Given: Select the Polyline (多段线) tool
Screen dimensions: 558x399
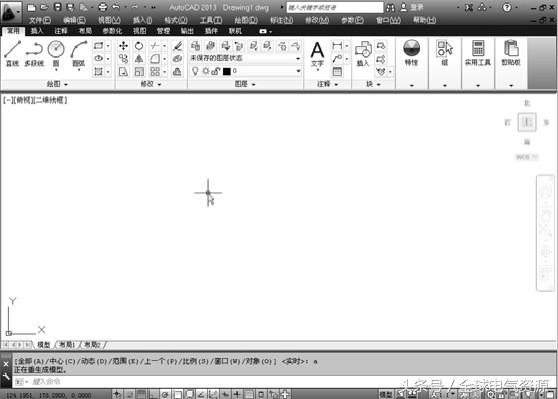Looking at the screenshot, I should click(34, 53).
